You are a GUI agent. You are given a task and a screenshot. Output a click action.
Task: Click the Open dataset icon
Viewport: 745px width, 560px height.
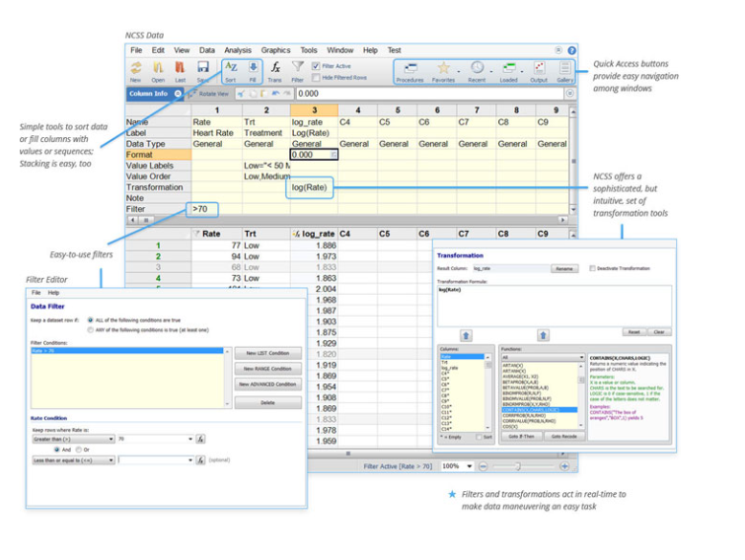(158, 70)
